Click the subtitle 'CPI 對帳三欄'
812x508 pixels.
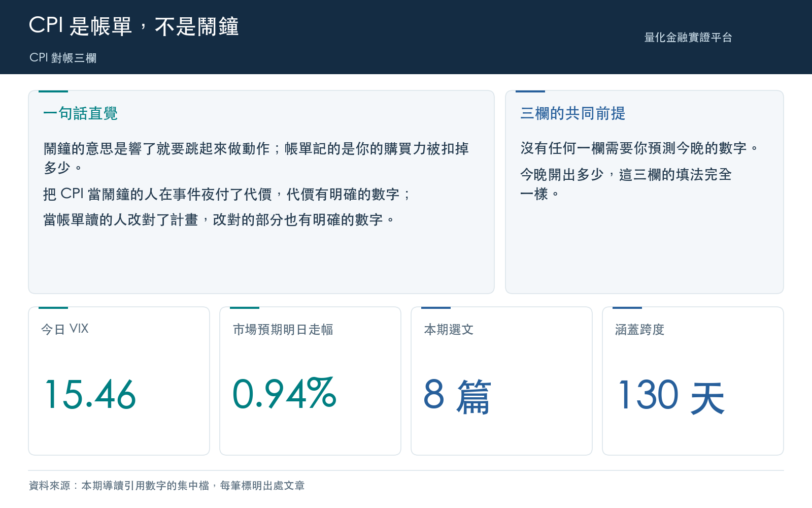(63, 58)
